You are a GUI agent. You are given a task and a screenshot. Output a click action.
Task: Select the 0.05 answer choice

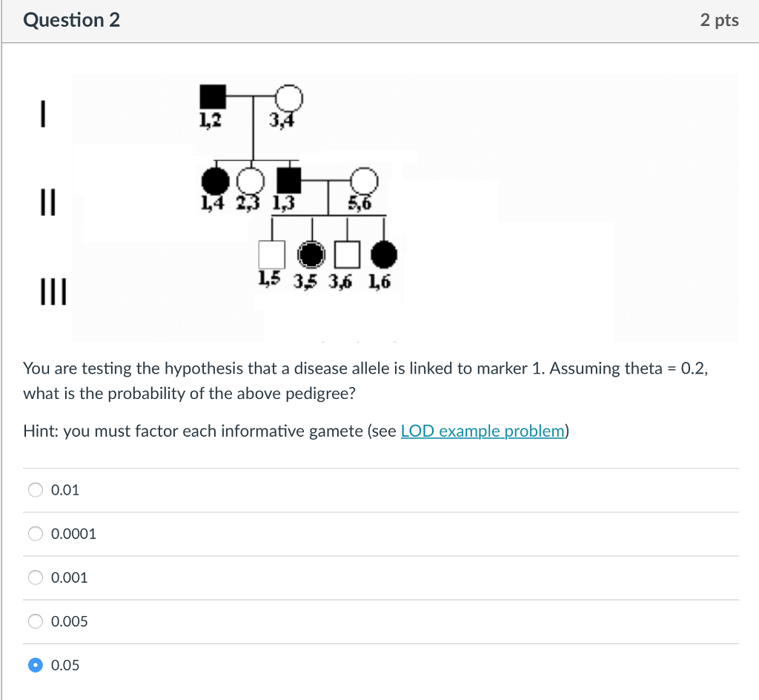coord(35,664)
